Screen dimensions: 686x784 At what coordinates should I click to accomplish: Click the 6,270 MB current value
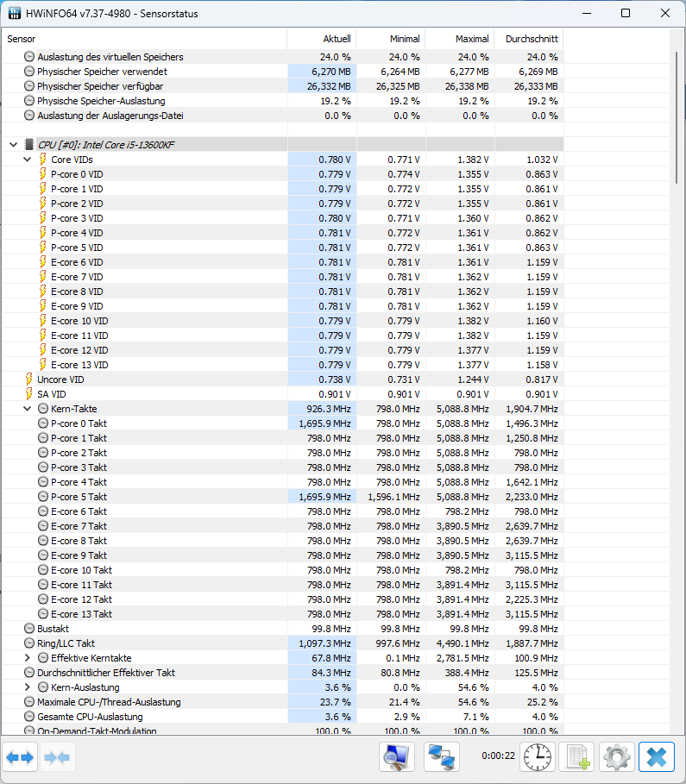click(330, 72)
